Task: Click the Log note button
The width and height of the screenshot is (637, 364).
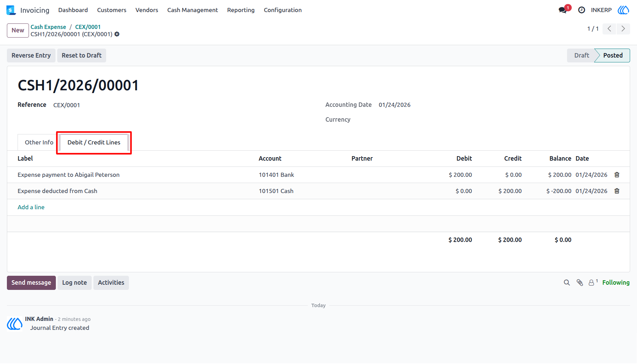Action: (x=74, y=283)
